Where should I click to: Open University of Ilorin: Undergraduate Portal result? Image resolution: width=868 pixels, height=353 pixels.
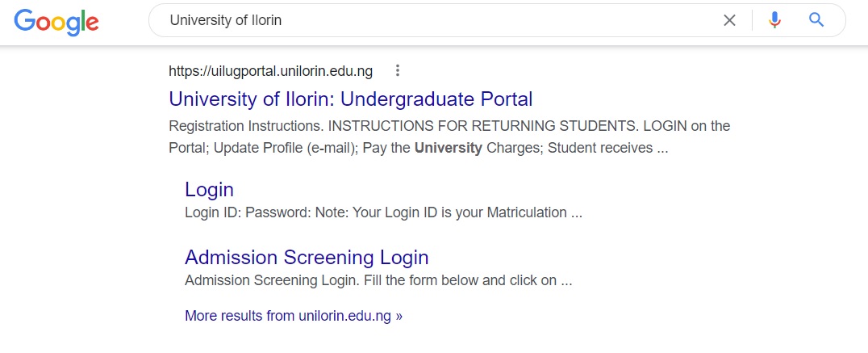[x=350, y=99]
